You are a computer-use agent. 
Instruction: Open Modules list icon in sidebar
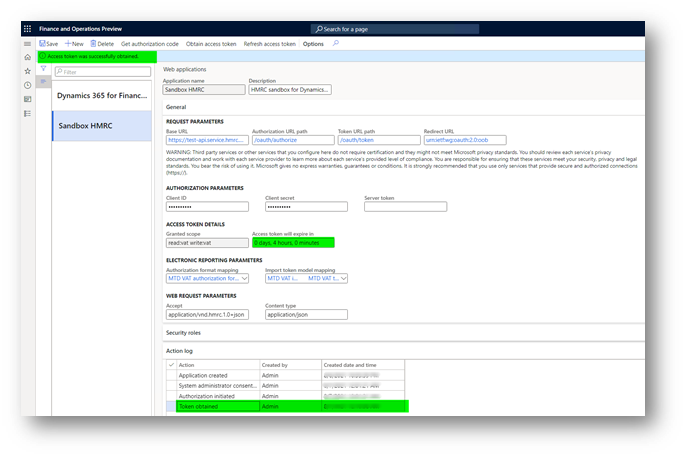coord(27,114)
